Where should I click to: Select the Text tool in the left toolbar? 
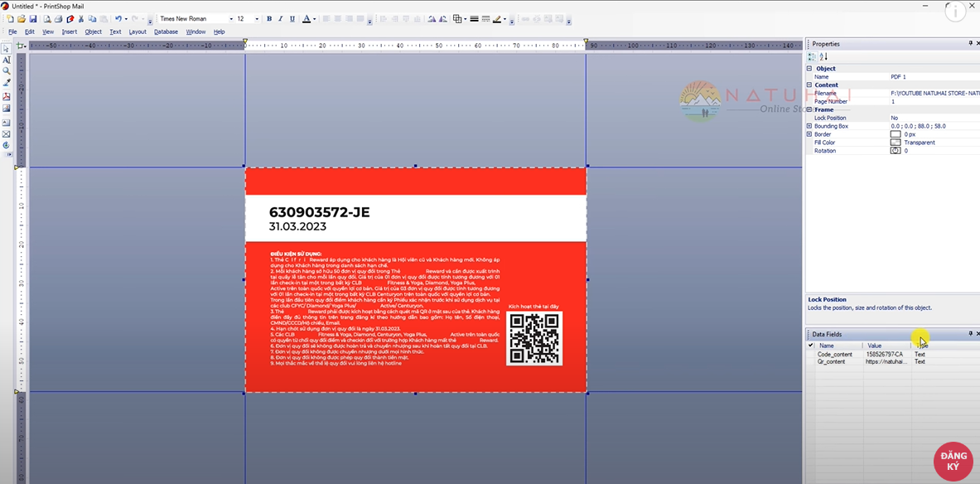point(7,61)
